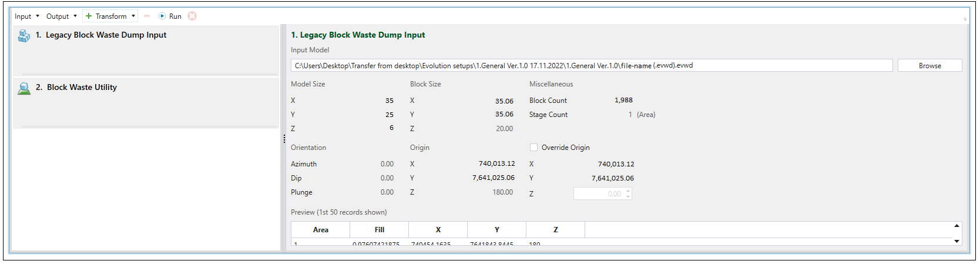Click the preview table Y column header

[497, 230]
